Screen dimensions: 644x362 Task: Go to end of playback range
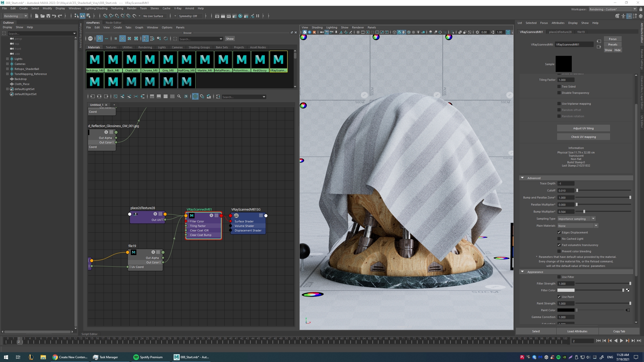[x=639, y=341]
